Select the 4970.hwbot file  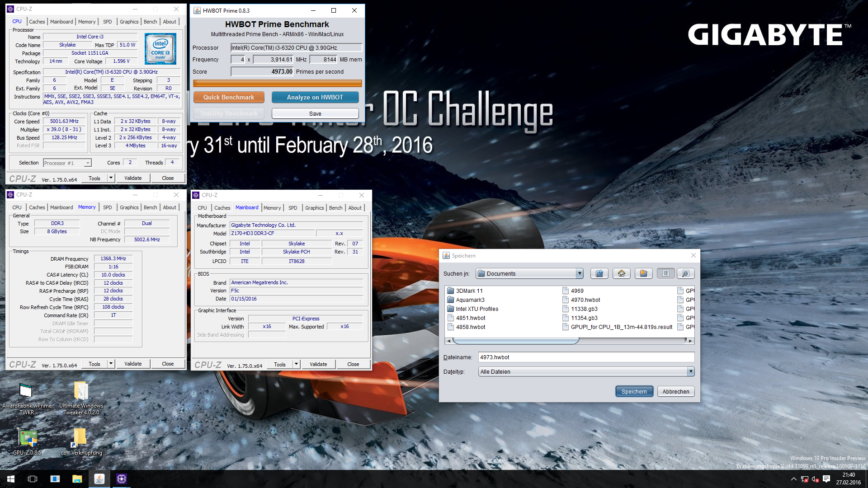tap(581, 300)
